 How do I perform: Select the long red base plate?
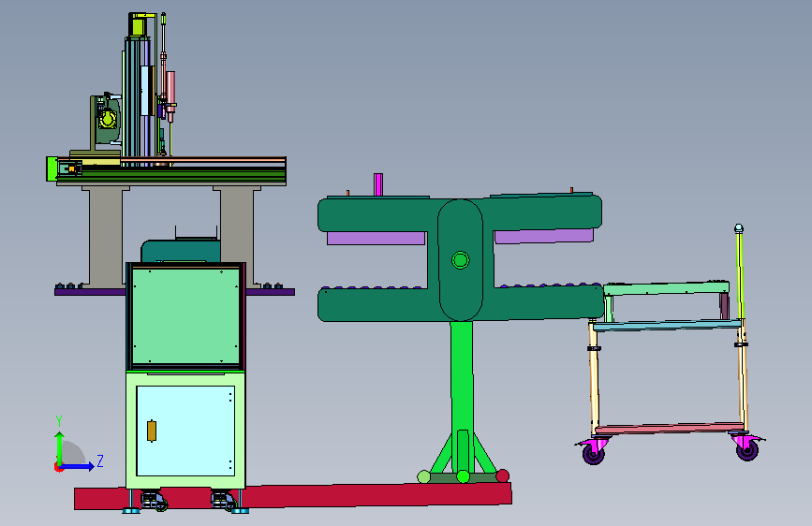point(292,495)
